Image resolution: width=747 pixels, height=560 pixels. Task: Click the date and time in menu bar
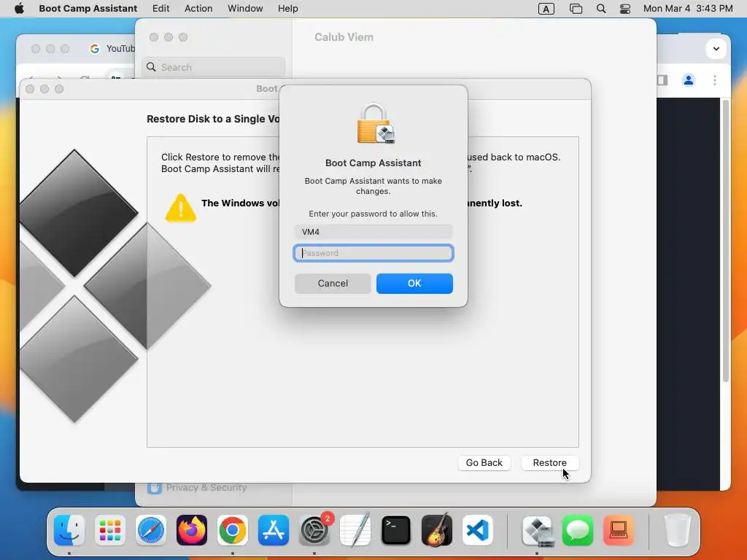tap(688, 9)
